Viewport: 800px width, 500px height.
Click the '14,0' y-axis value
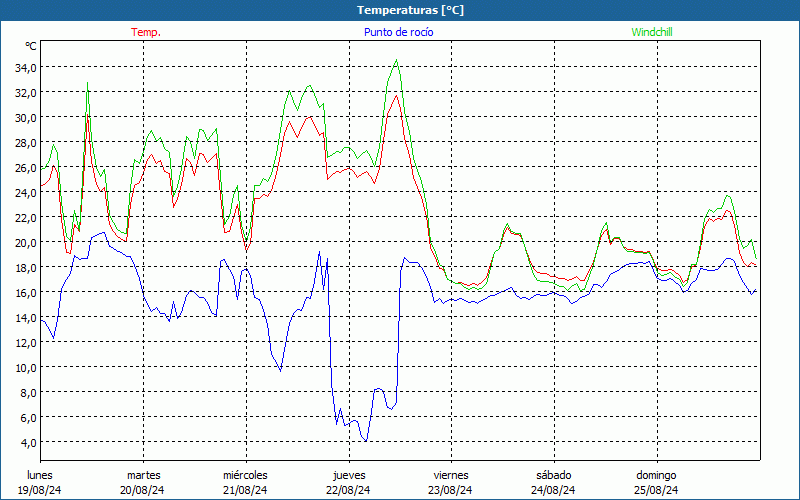[x=26, y=318]
